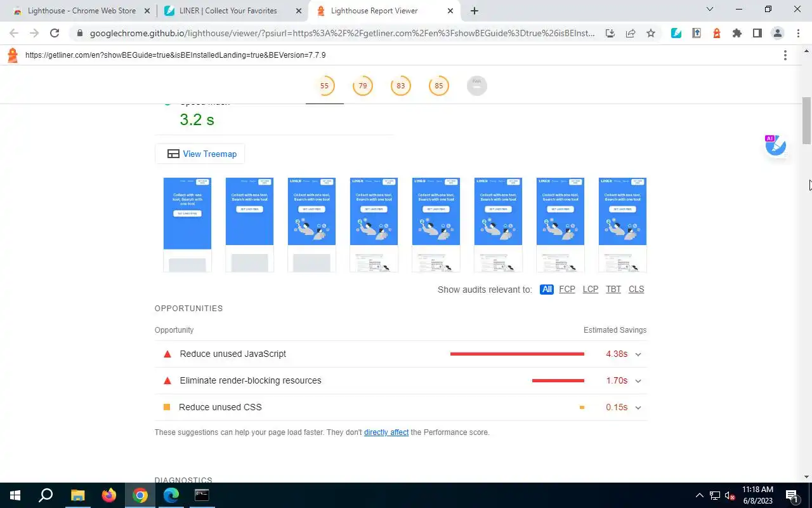Click the getliner.com report URL link
The image size is (812, 508).
(x=176, y=55)
